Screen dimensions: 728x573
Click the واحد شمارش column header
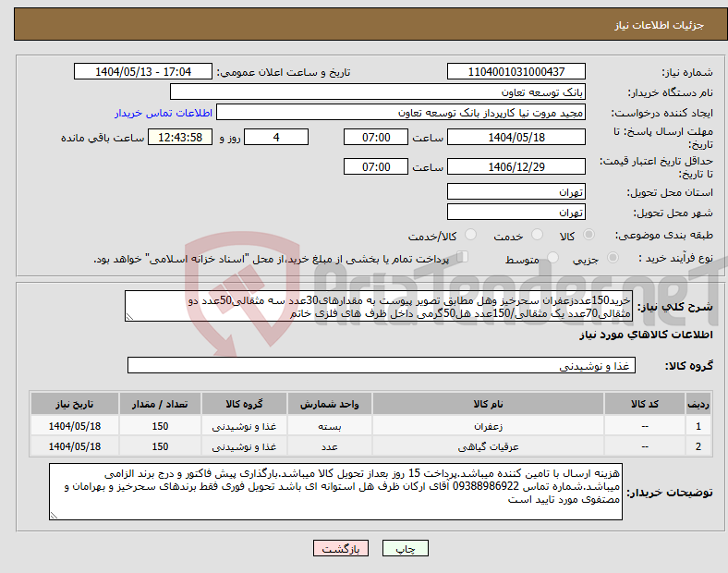[330, 404]
